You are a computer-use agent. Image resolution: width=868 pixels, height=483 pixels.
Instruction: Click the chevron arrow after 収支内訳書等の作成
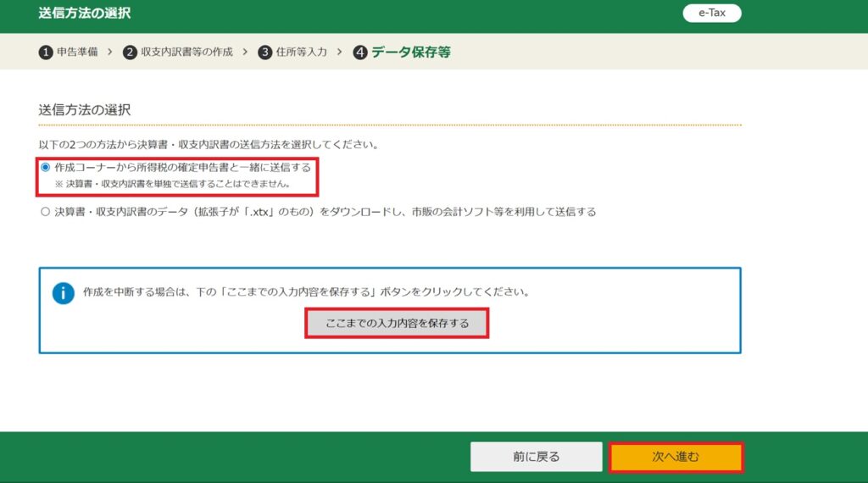coord(245,53)
